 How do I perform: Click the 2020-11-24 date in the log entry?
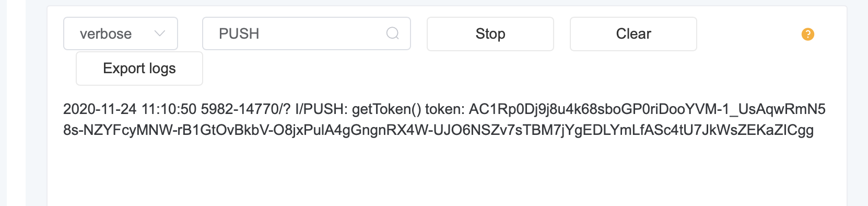point(100,109)
